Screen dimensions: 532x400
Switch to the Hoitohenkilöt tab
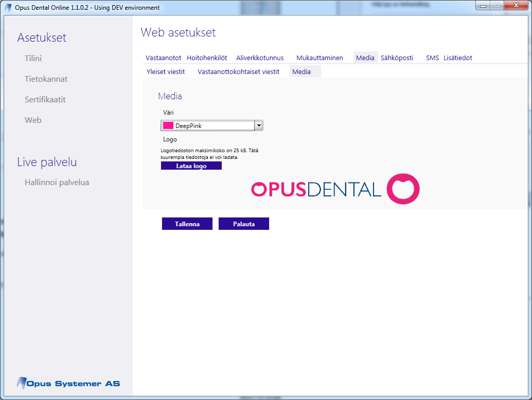[207, 58]
